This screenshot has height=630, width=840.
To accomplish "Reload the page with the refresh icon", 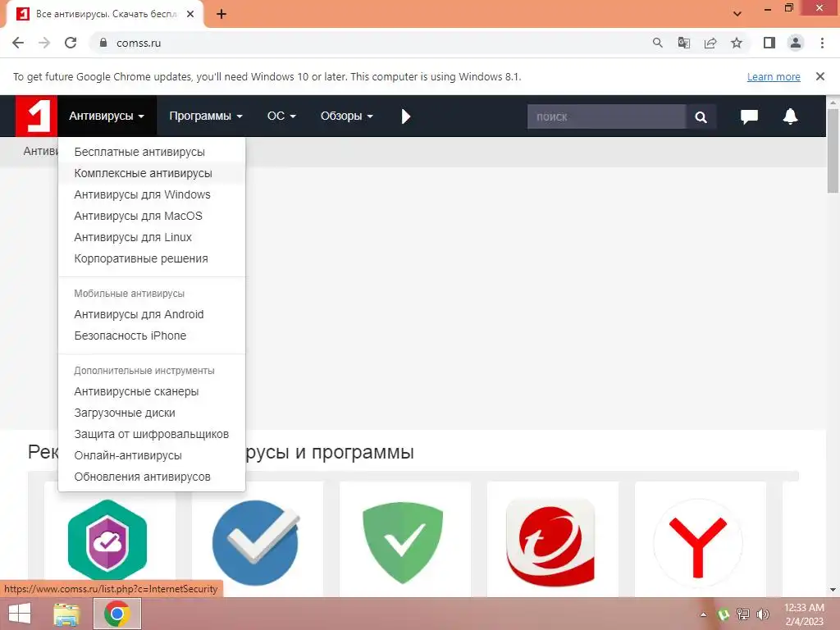I will pos(71,43).
